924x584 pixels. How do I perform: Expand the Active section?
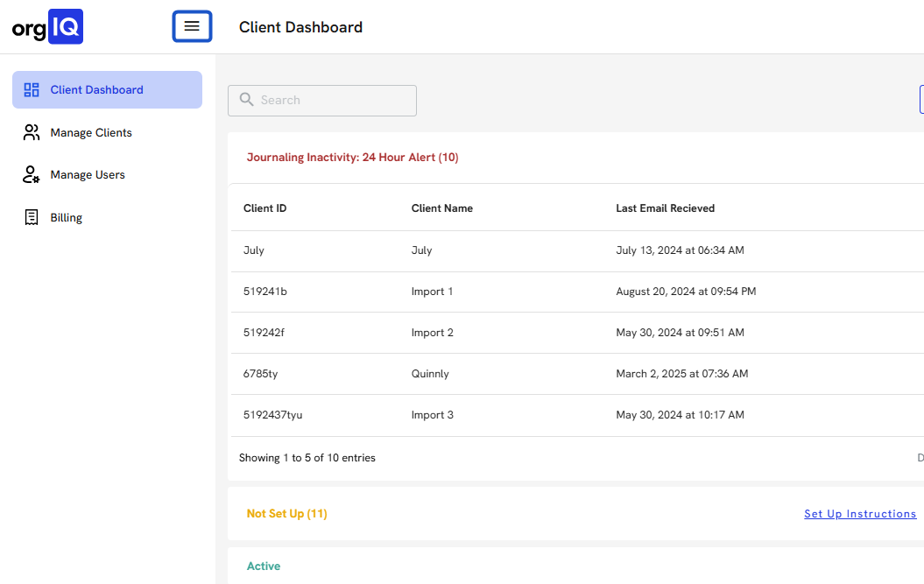click(264, 566)
